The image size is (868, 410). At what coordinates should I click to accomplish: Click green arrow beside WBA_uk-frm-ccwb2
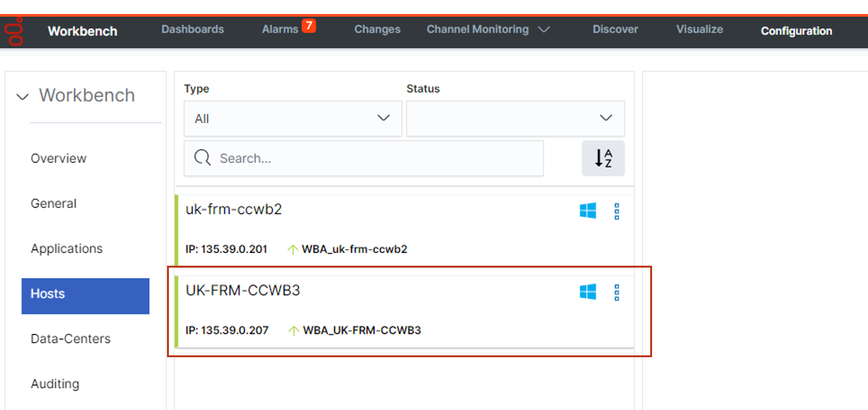click(x=293, y=249)
